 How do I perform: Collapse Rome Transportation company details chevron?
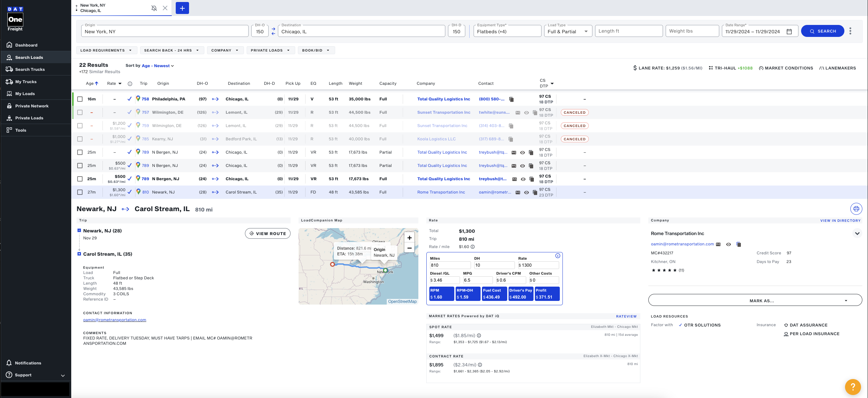point(857,233)
